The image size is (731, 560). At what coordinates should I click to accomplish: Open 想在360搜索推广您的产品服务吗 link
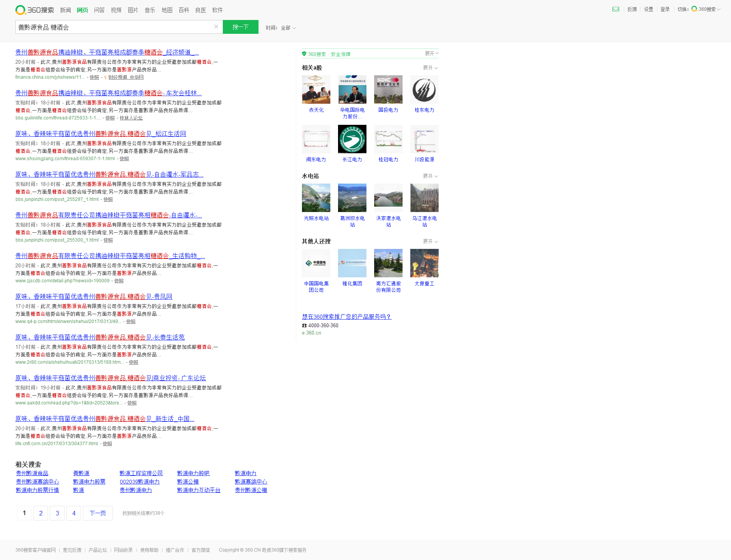click(346, 316)
